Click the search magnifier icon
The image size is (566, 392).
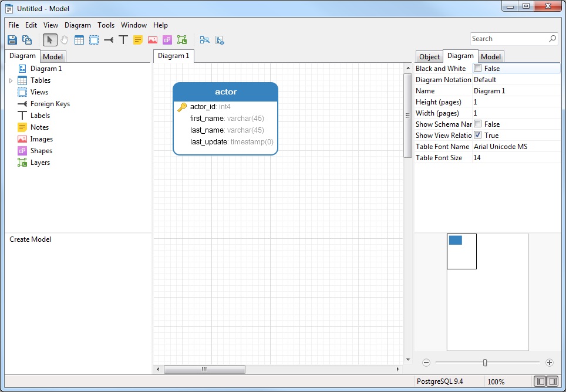(x=552, y=39)
